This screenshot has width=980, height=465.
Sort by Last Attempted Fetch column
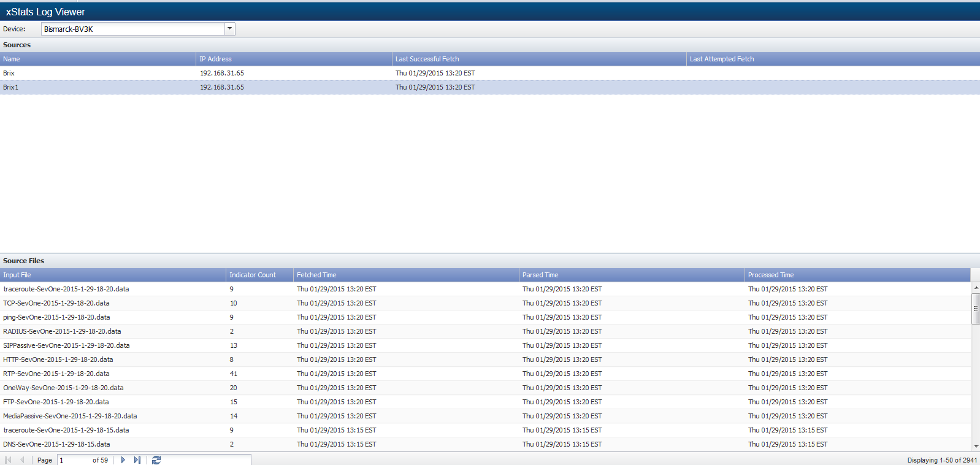click(833, 59)
